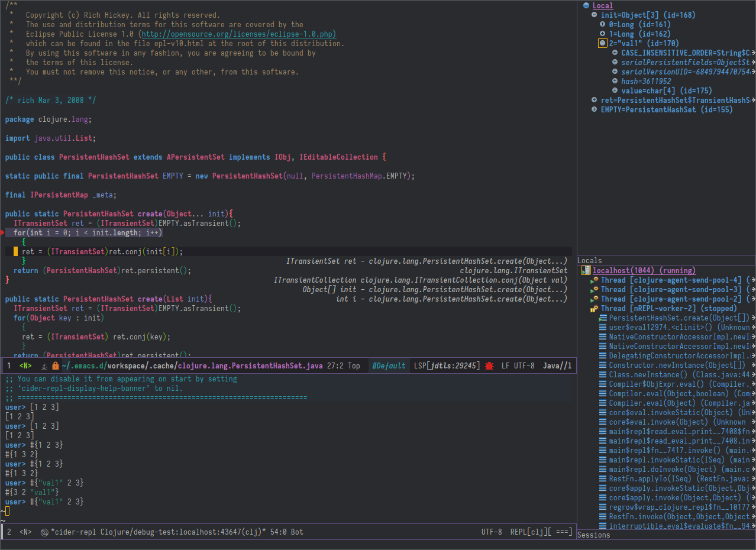The image size is (756, 550).
Task: Open the eclipse-1.0.php license link
Action: coord(237,34)
